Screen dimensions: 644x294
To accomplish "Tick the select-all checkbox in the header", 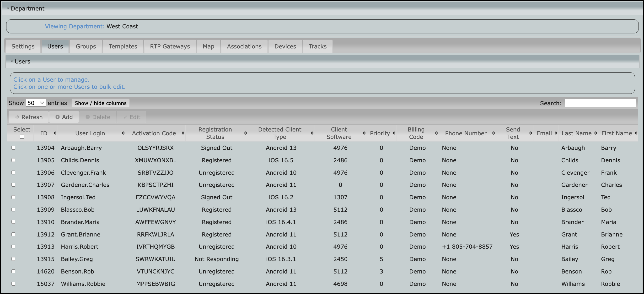I will click(x=22, y=137).
